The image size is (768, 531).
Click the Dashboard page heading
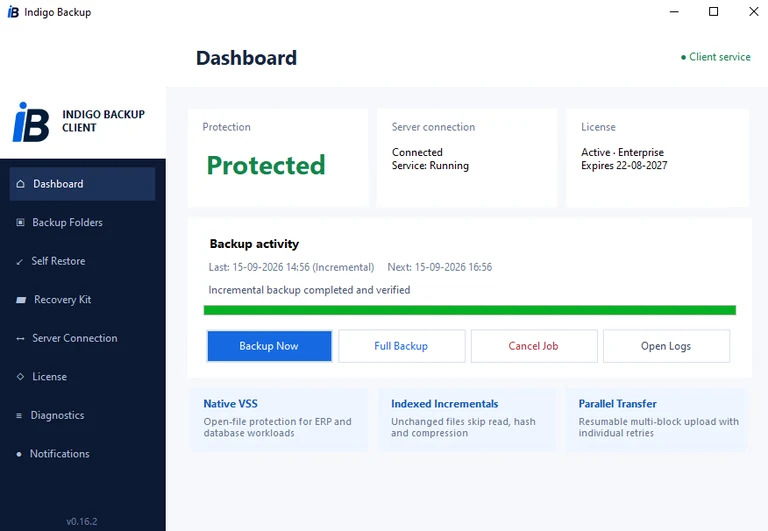[x=246, y=58]
